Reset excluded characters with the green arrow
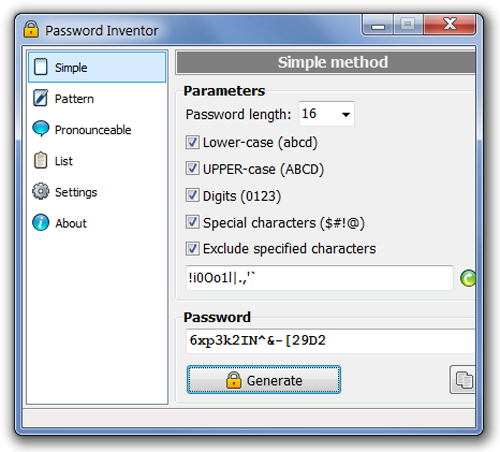 [x=468, y=278]
